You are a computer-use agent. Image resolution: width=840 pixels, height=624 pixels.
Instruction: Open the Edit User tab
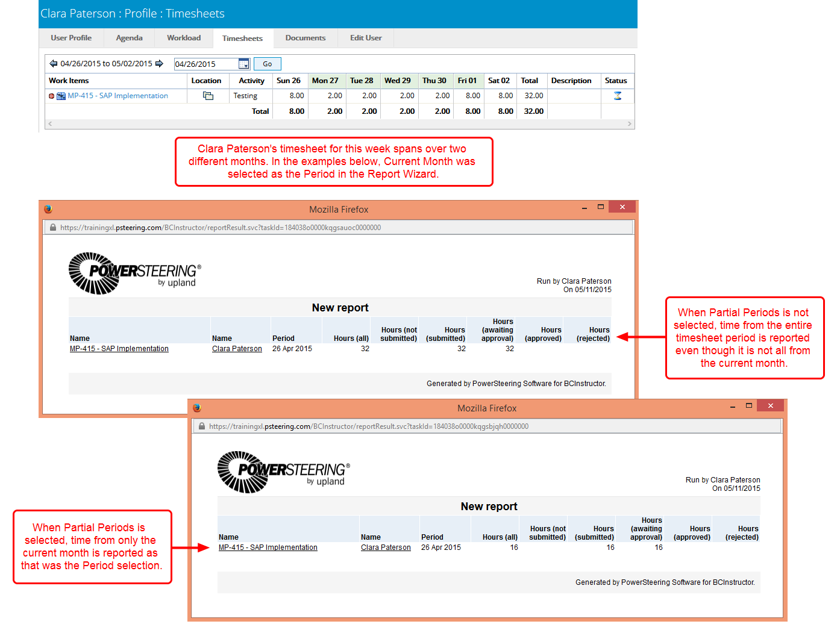tap(366, 38)
